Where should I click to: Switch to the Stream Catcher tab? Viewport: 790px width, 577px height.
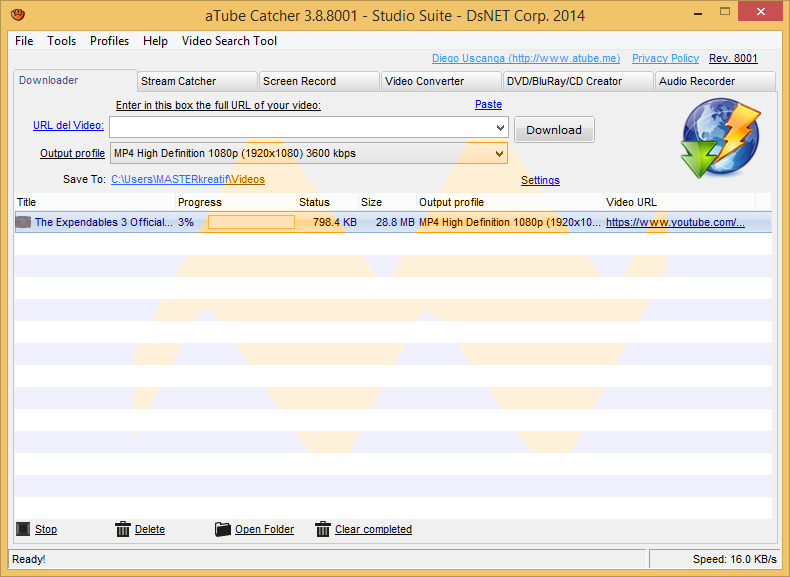(x=197, y=81)
